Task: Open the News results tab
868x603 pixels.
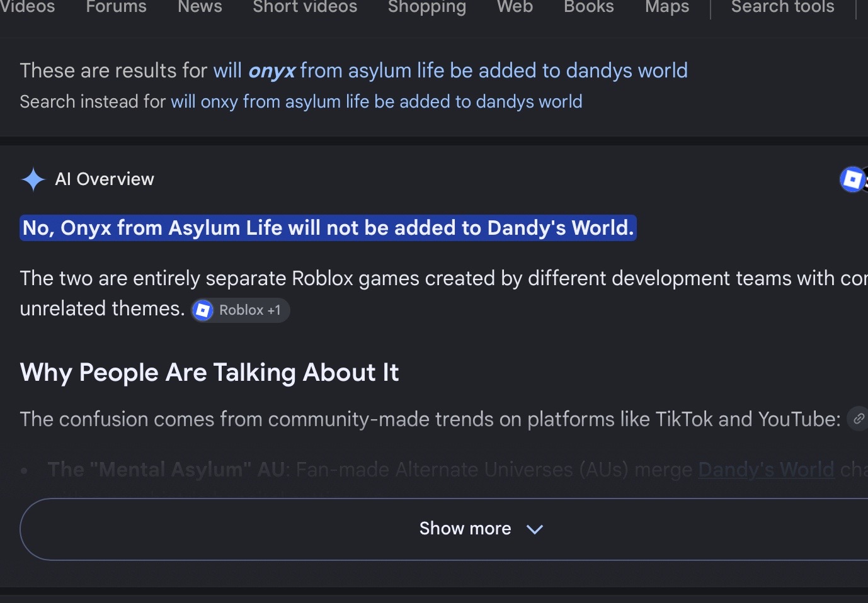Action: (200, 7)
